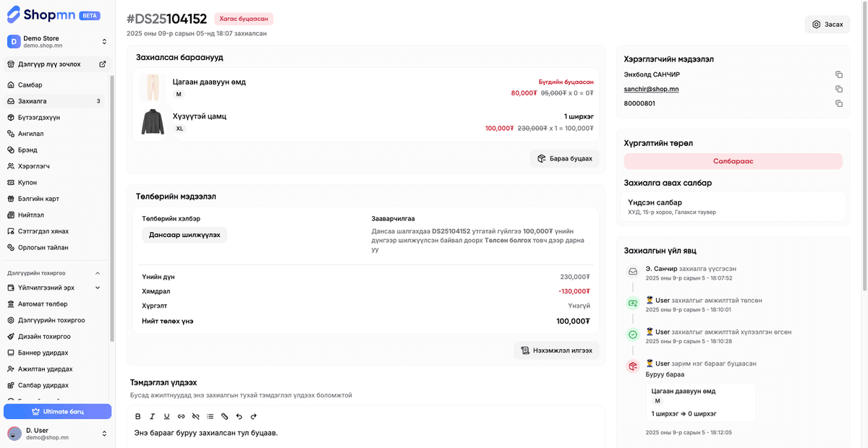The height and width of the screenshot is (448, 868).
Task: Insert a bullet list in the note
Action: [210, 416]
